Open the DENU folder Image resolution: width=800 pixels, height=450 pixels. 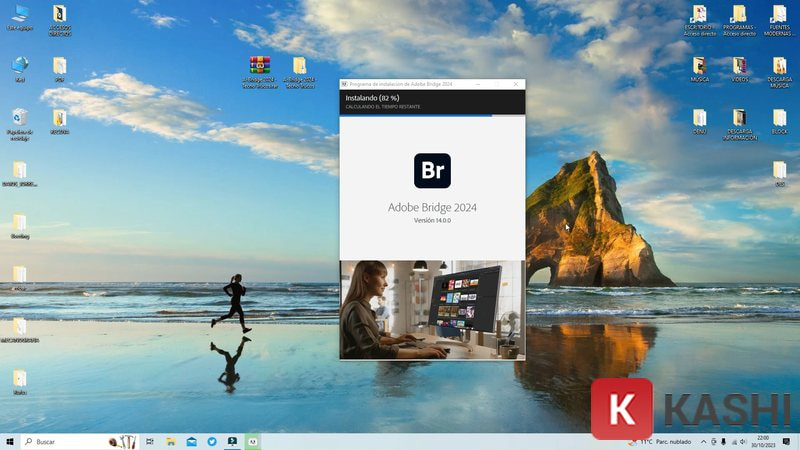point(699,121)
